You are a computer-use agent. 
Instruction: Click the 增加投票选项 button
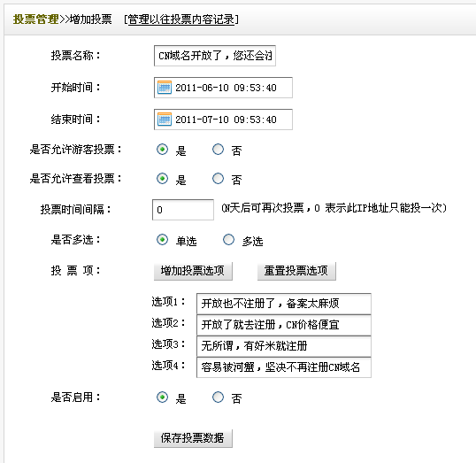point(193,271)
